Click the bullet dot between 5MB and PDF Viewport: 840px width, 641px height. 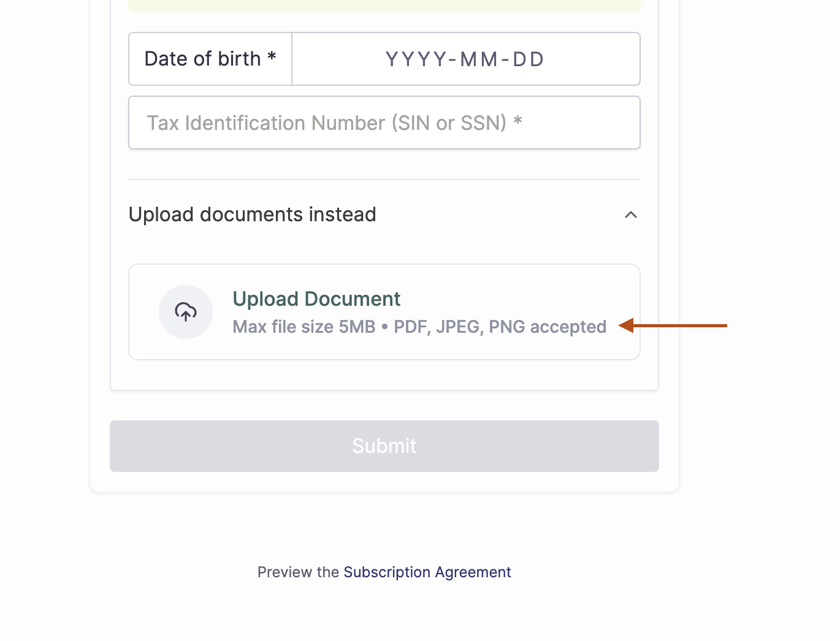coord(384,327)
